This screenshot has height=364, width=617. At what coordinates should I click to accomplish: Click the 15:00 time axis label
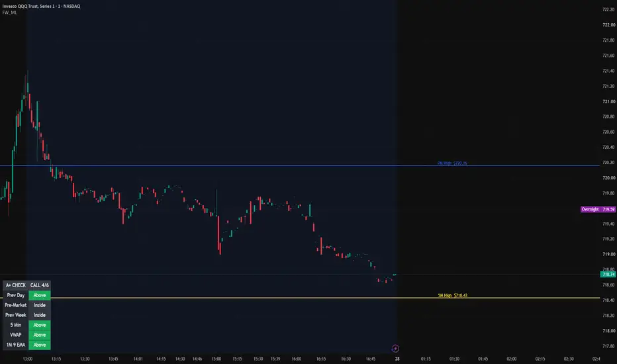[x=216, y=359]
